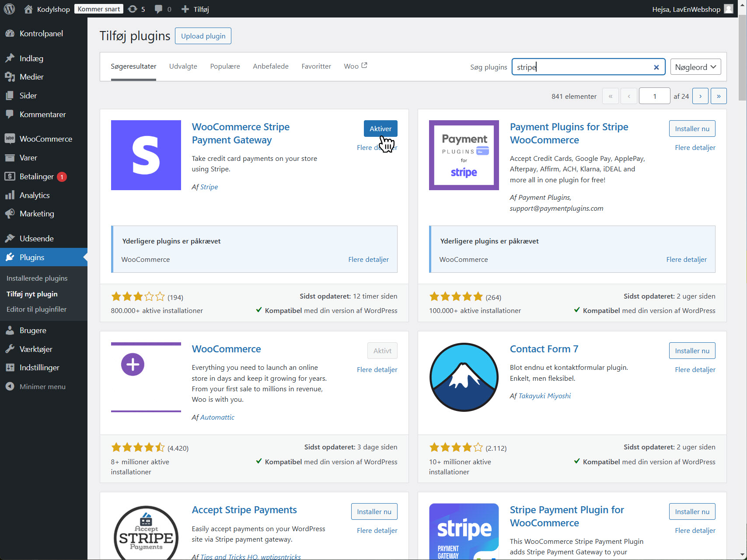Clear the search field using the X icon

[x=656, y=67]
